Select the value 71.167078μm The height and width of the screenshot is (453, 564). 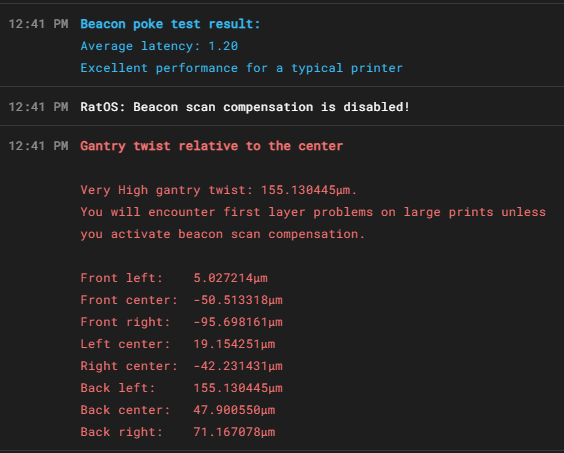pos(234,432)
